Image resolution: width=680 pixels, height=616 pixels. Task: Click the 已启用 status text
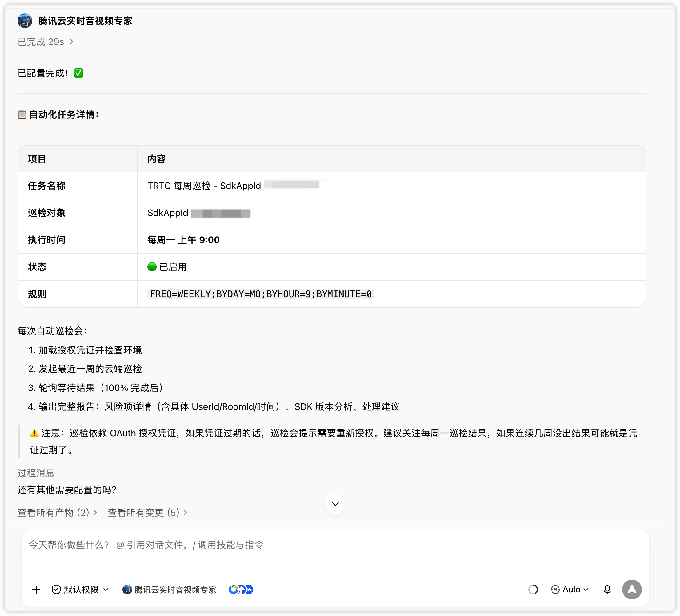(x=173, y=267)
